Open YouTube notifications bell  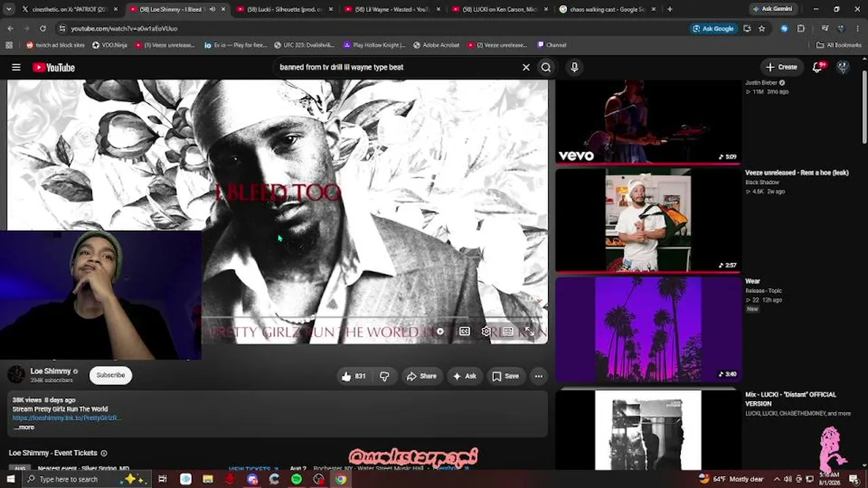point(818,66)
